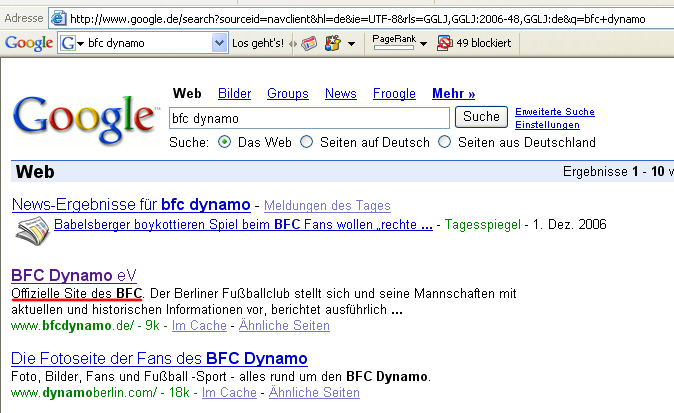
Task: Click the Google toolbar logo
Action: click(x=29, y=43)
